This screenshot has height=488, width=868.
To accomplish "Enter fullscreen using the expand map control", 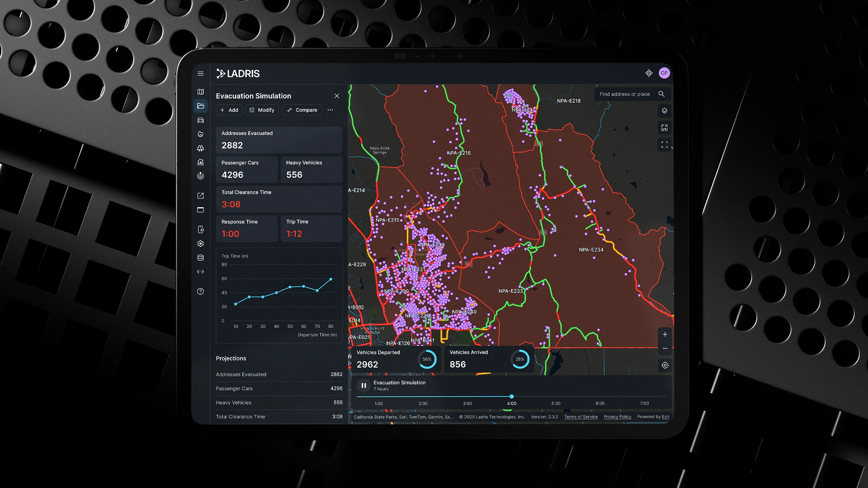I will click(664, 145).
